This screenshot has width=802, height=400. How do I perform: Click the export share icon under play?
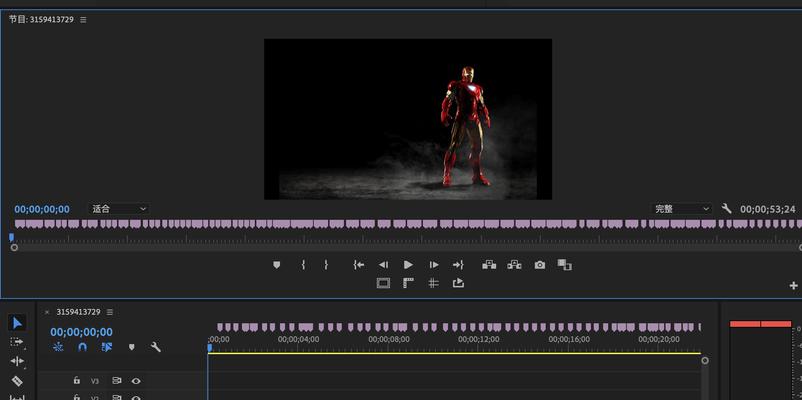(458, 283)
